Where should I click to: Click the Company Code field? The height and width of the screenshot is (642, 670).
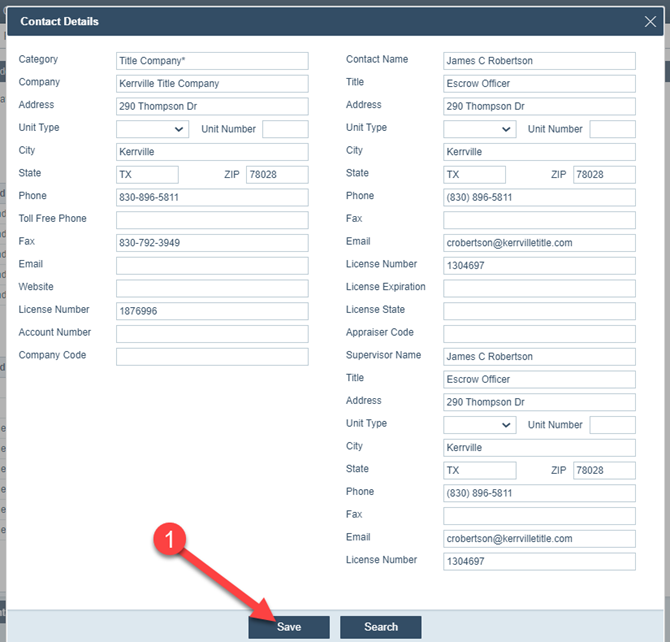tap(212, 357)
